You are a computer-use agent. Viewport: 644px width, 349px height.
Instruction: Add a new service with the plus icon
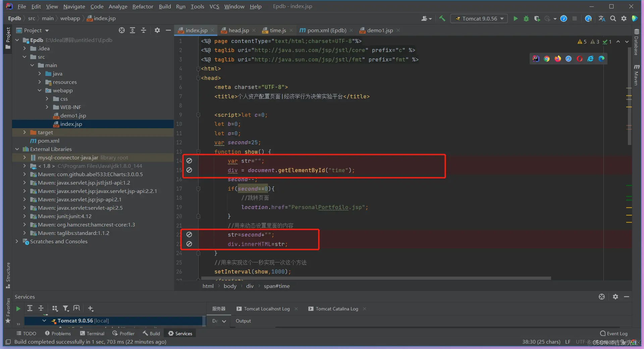(91, 308)
